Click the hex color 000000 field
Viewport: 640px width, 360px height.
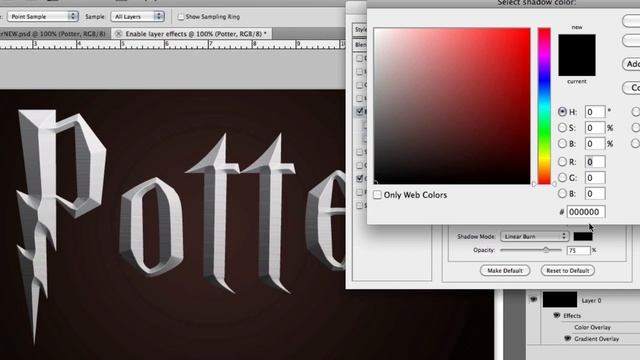[x=586, y=212]
